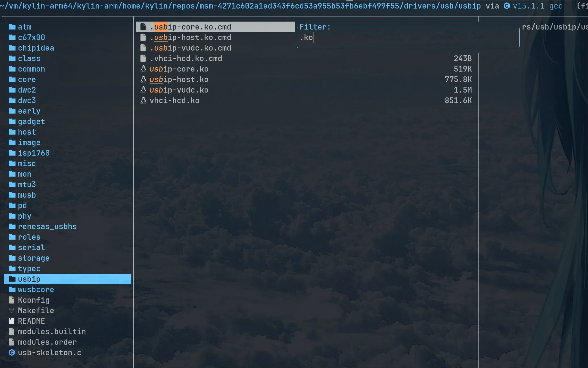The width and height of the screenshot is (588, 368).
Task: Click the C language icon beside usb-skeleton.c
Action: pyautogui.click(x=12, y=353)
